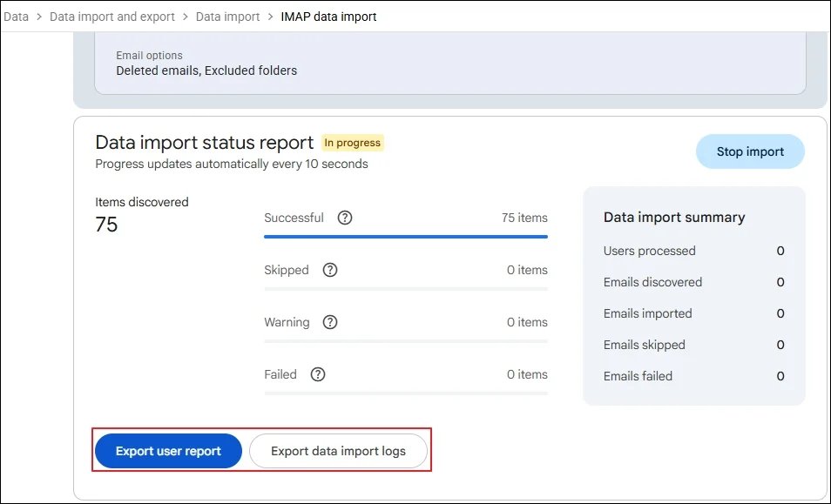This screenshot has width=831, height=504.
Task: Click the Successful blue progress bar
Action: (406, 237)
